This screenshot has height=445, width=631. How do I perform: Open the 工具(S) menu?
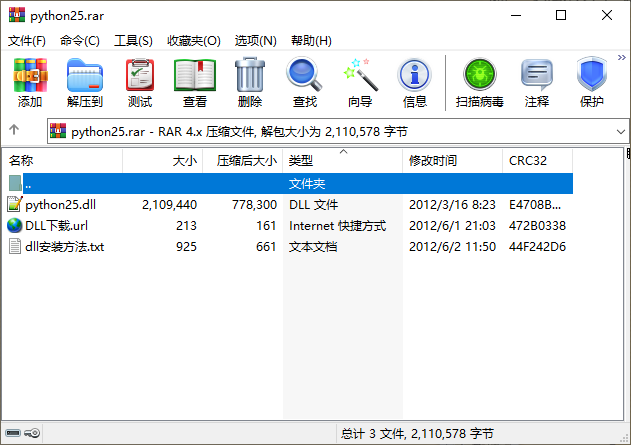(133, 41)
